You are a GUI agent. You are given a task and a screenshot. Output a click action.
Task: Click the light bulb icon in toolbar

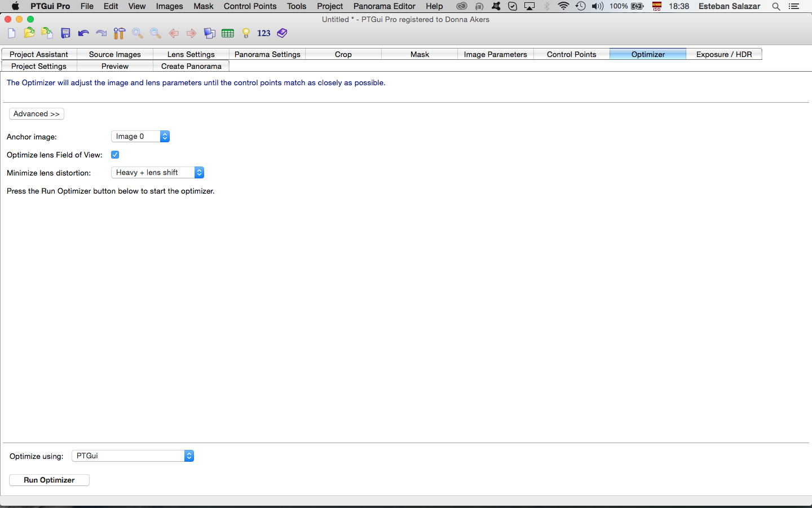click(246, 33)
